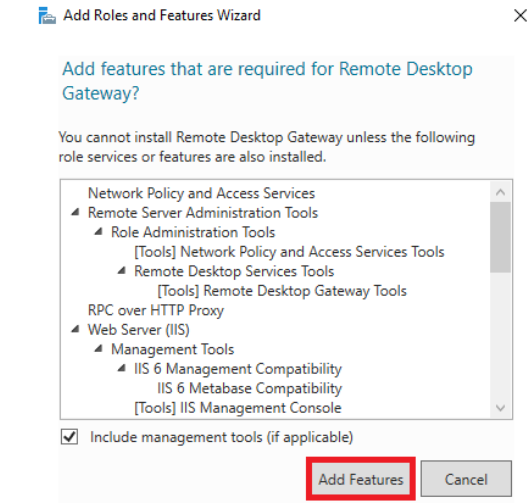Viewport: 530px width, 503px height.
Task: Select Network Policy and Access Services item
Action: pos(201,193)
